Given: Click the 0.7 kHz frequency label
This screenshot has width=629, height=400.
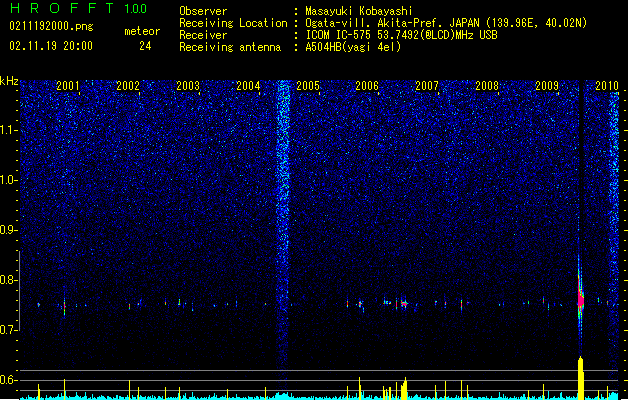Looking at the screenshot, I should click(x=9, y=330).
